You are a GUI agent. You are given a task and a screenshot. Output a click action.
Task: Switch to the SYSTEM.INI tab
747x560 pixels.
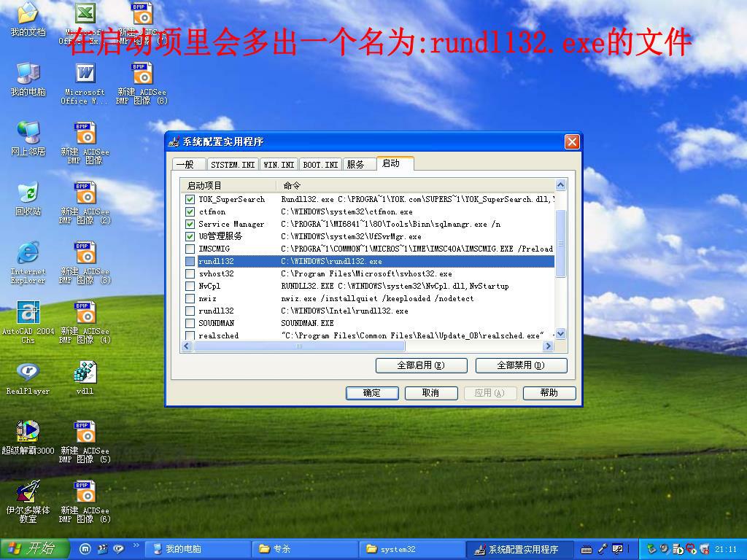233,164
